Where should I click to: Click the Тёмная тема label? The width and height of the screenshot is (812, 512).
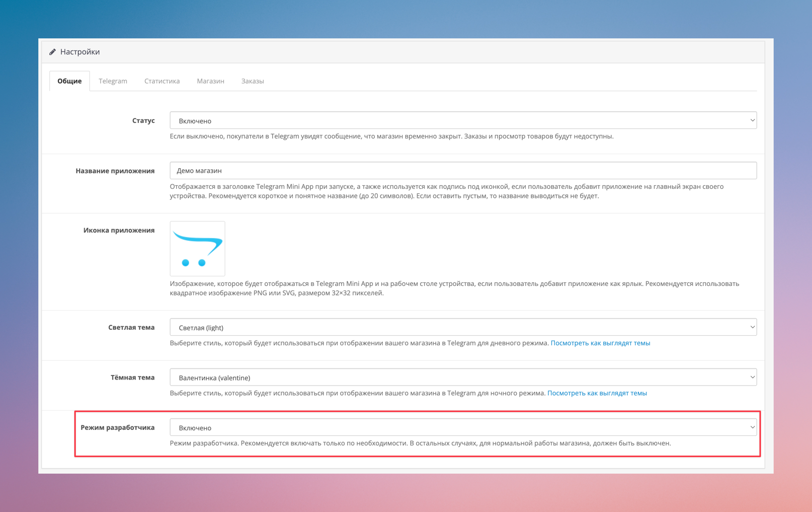132,378
